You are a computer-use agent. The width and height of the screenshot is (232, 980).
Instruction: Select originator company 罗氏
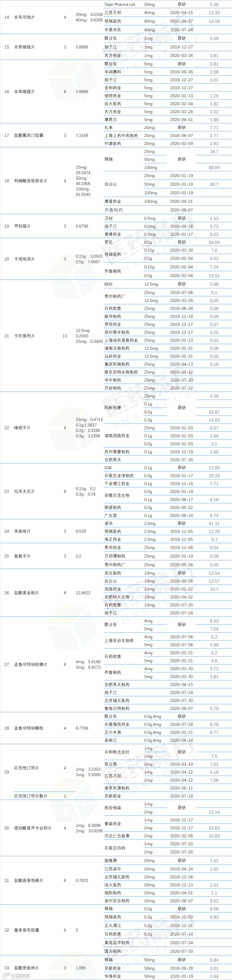coord(108,242)
